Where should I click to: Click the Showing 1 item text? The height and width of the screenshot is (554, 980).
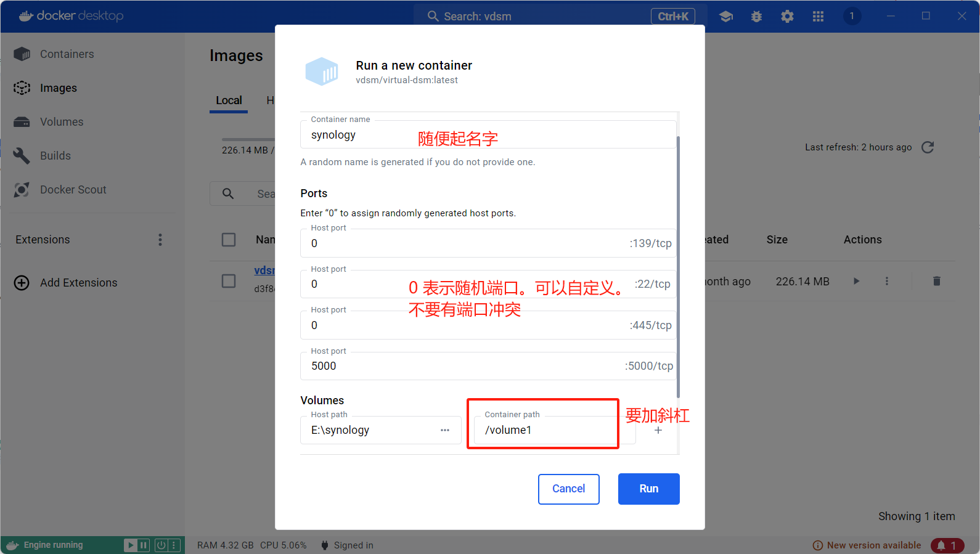(x=917, y=516)
